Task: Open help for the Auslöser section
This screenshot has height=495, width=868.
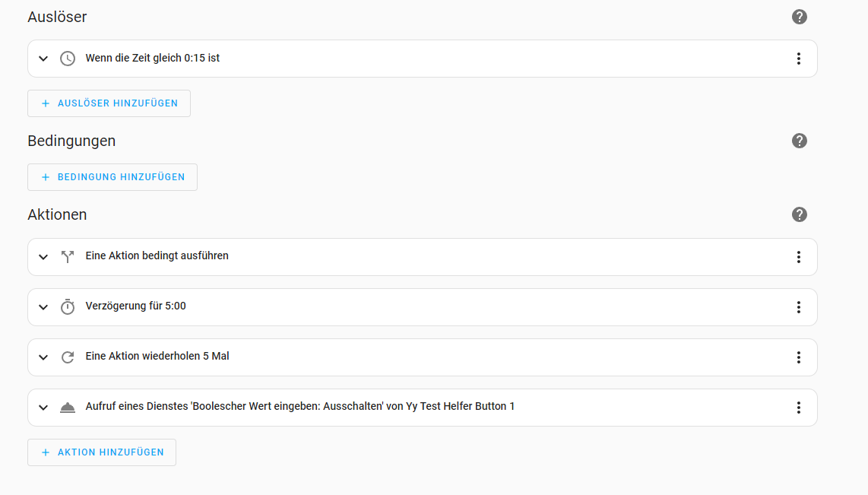Action: [x=799, y=17]
